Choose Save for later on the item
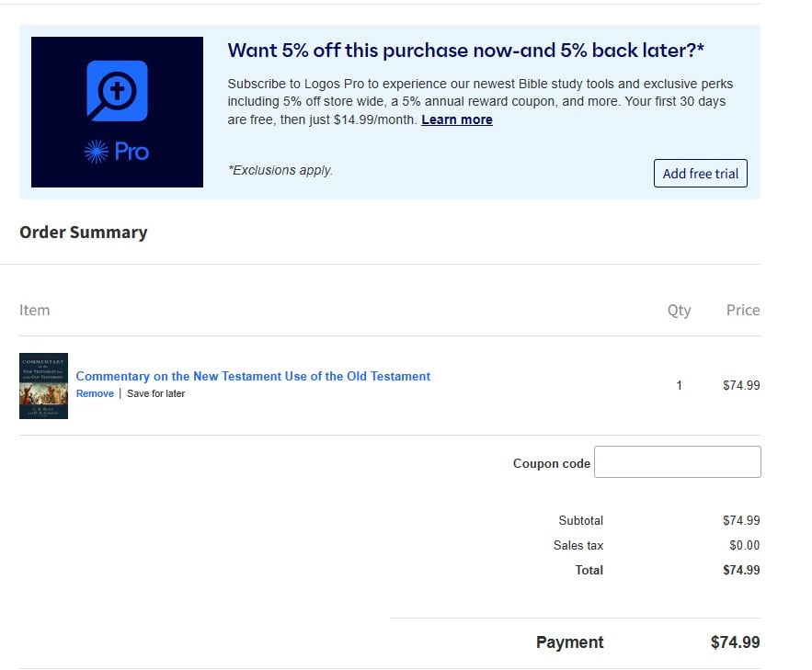The image size is (812, 670). [x=155, y=393]
